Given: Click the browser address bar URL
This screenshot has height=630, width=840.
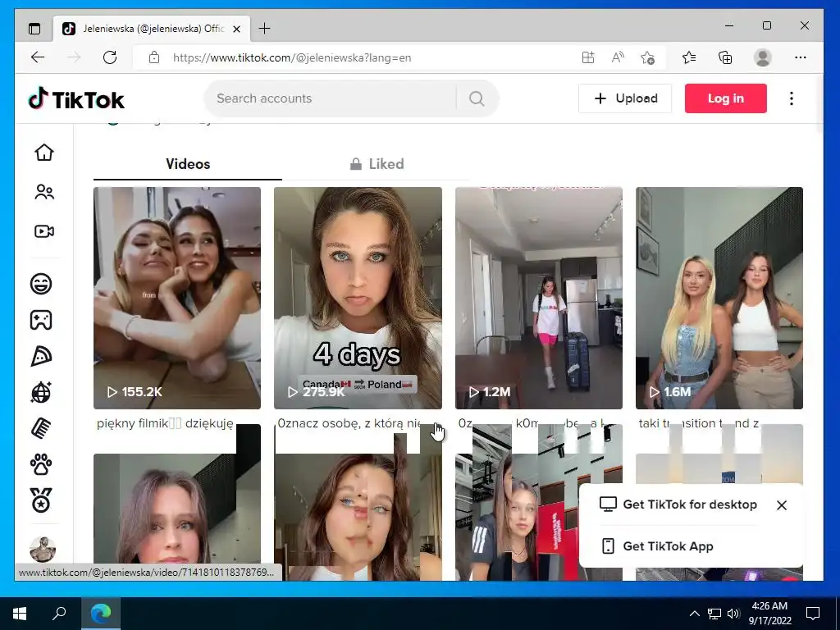Looking at the screenshot, I should (292, 58).
